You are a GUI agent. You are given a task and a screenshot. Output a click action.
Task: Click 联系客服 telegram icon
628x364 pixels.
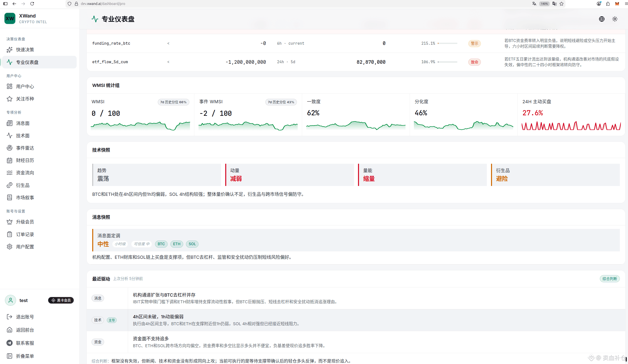9,343
